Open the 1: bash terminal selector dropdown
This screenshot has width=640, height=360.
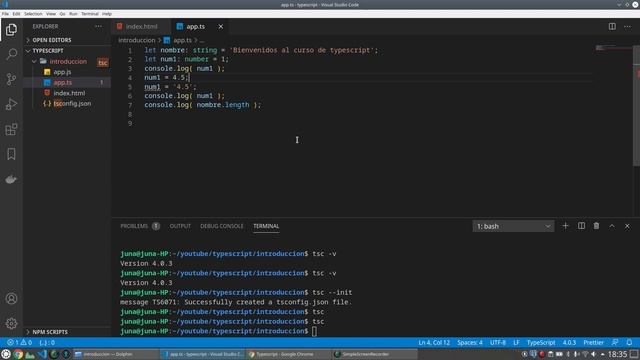pos(513,226)
